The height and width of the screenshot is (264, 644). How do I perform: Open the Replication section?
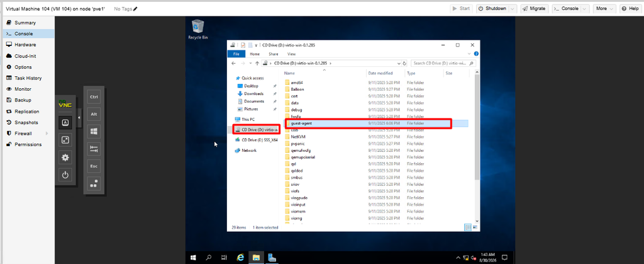click(x=26, y=112)
